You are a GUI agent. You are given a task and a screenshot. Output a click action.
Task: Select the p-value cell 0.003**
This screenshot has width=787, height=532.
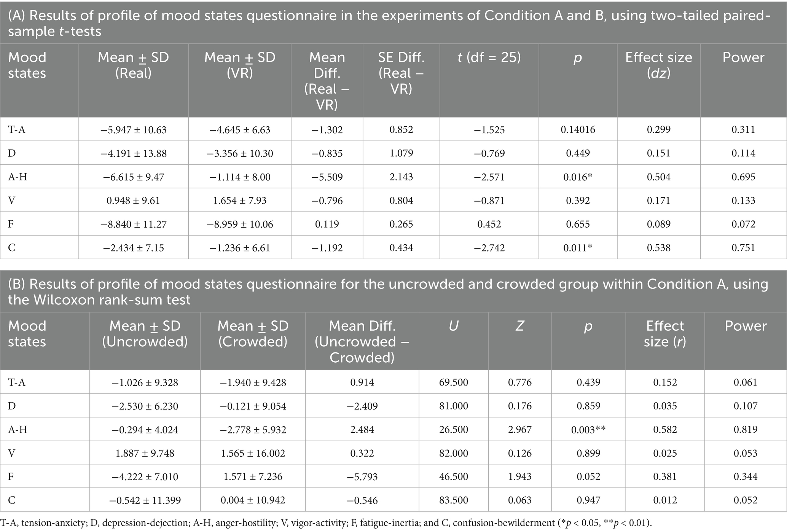click(588, 430)
